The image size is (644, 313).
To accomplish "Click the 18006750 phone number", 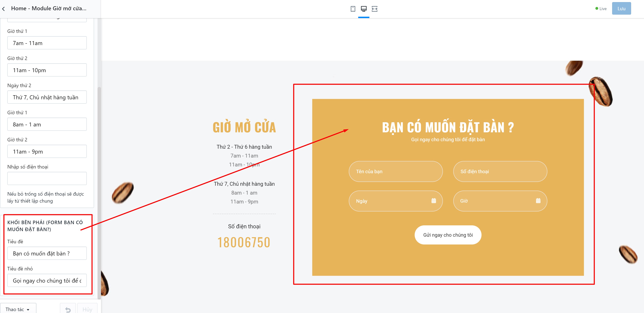I will click(244, 242).
